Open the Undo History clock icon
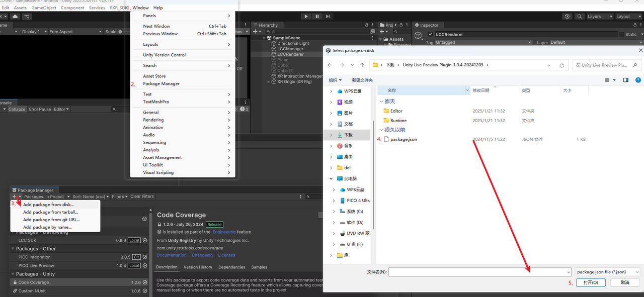 (568, 16)
